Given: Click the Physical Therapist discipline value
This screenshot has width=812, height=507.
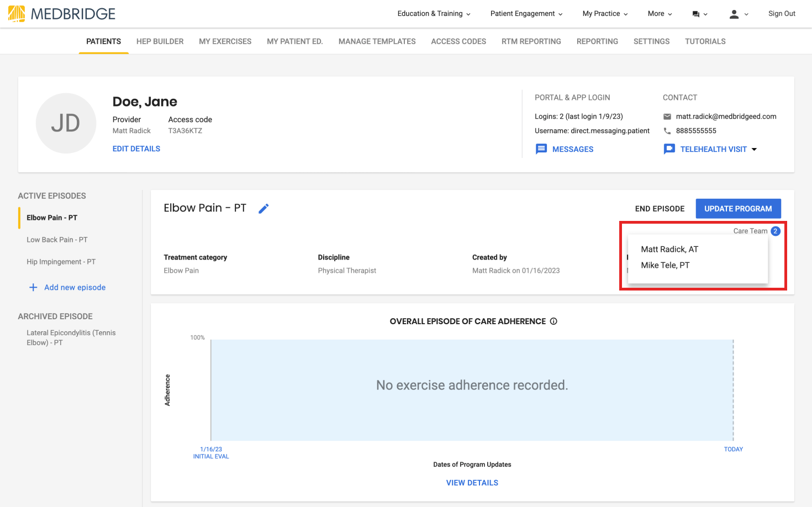Looking at the screenshot, I should tap(347, 271).
